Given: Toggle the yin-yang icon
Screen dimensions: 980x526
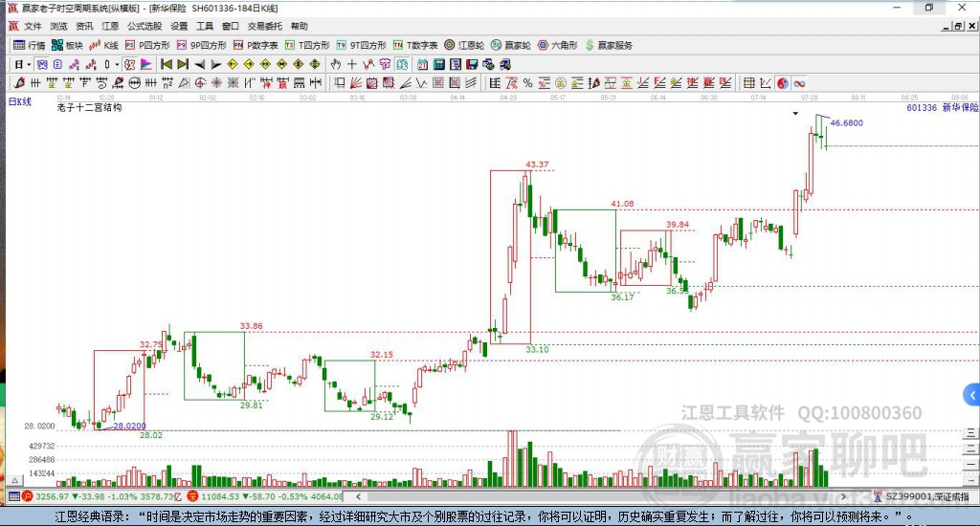Looking at the screenshot, I should [x=783, y=84].
